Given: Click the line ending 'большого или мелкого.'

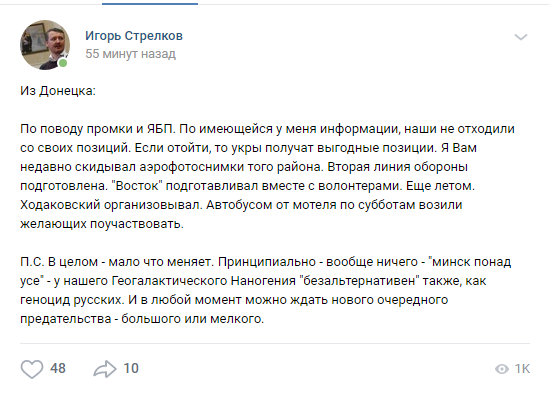Looking at the screenshot, I should (142, 319).
